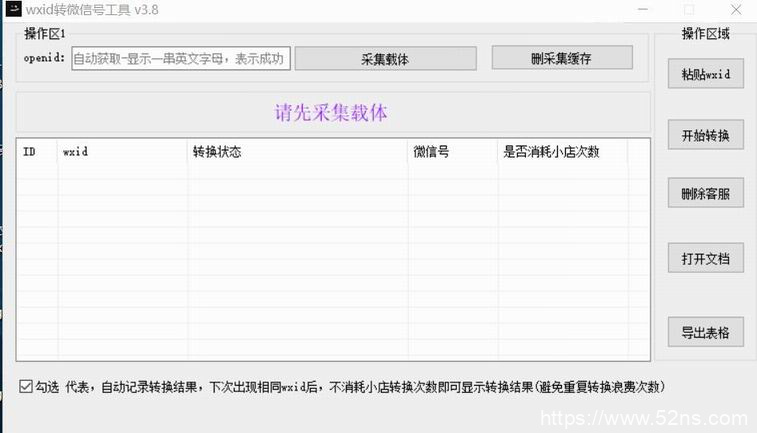Click the openid input field

click(x=181, y=58)
